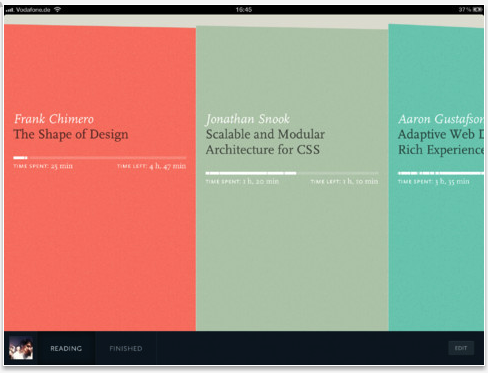This screenshot has width=488, height=373.
Task: Click Time Spent 1 h, 20 min label
Action: tap(242, 181)
